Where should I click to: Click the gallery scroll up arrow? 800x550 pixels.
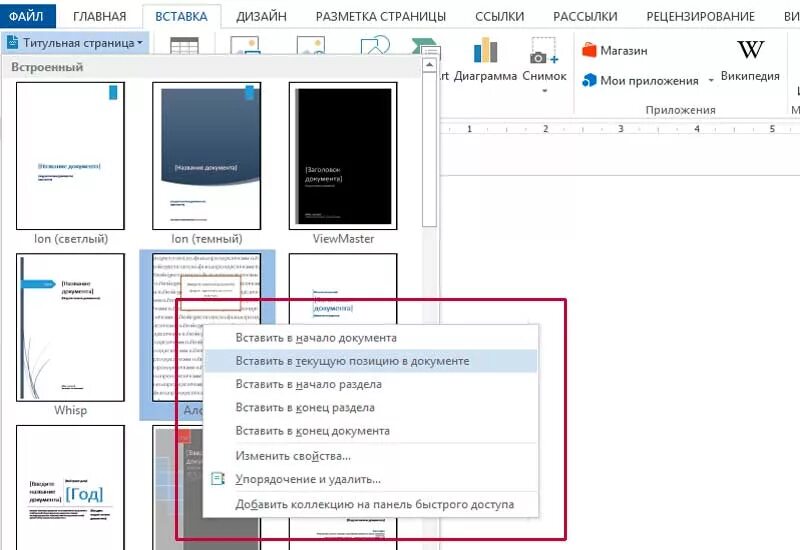tap(430, 65)
